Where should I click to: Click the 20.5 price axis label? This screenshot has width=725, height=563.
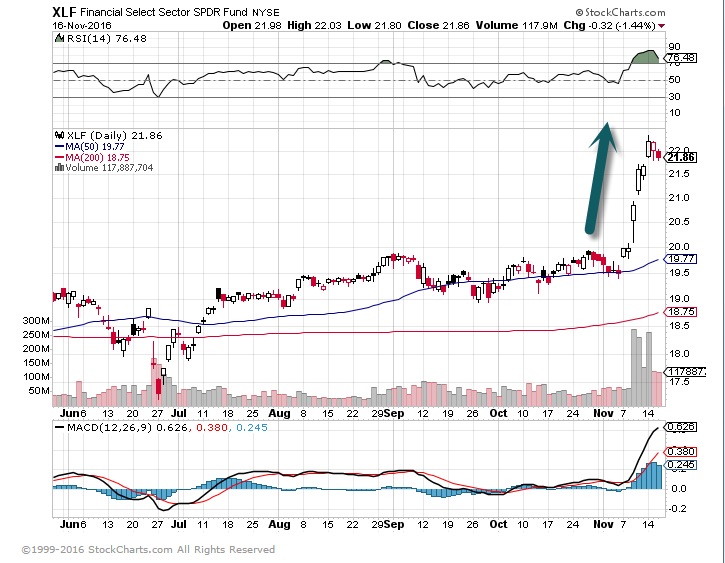pyautogui.click(x=679, y=222)
